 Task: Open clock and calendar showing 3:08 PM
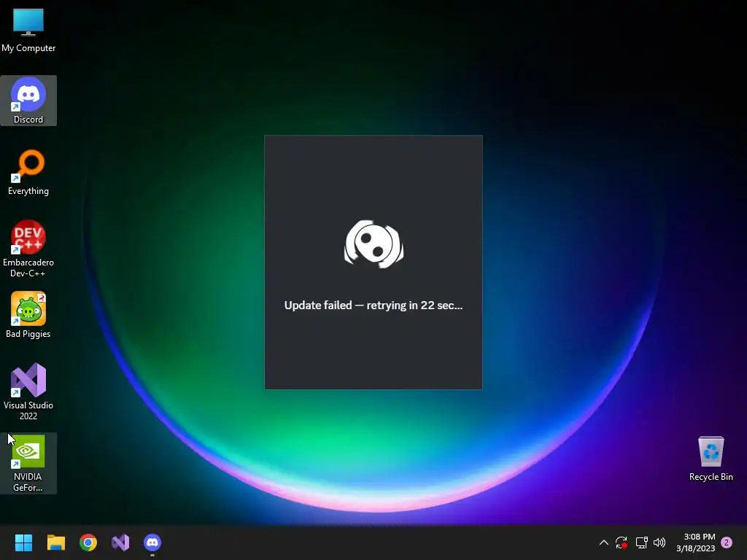tap(695, 542)
